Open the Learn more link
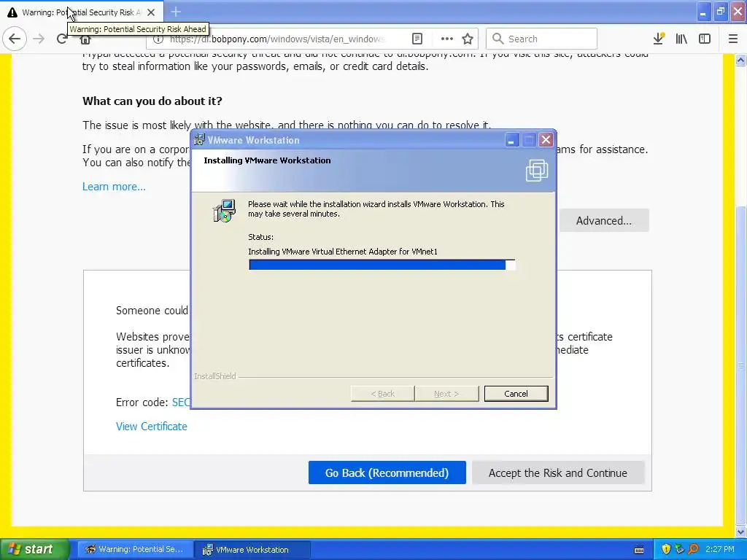The width and height of the screenshot is (747, 560). coord(114,187)
